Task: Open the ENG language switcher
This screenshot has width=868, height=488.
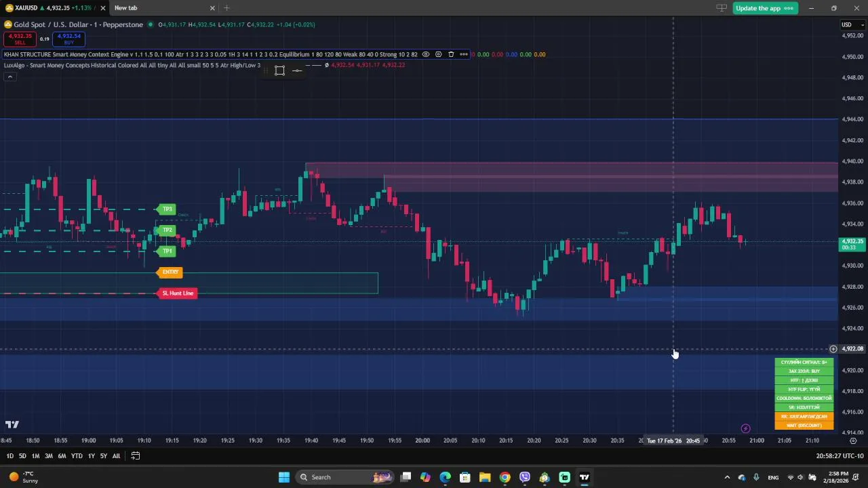Action: click(773, 477)
